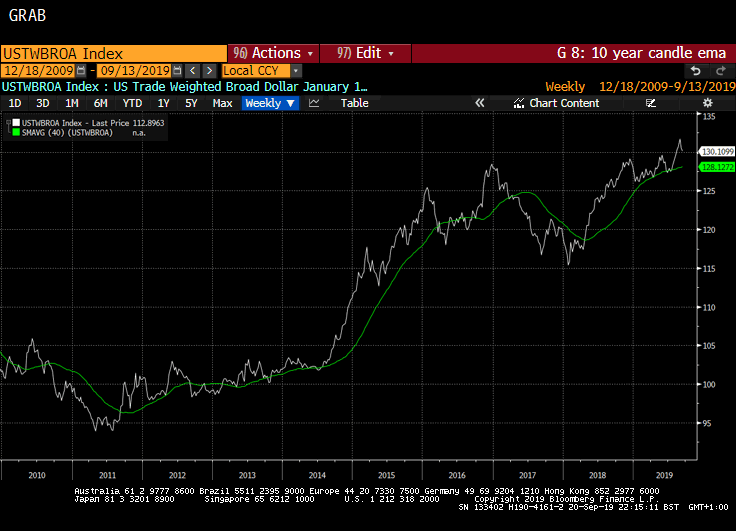Select the 6M range tab
Image resolution: width=736 pixels, height=531 pixels.
(100, 103)
